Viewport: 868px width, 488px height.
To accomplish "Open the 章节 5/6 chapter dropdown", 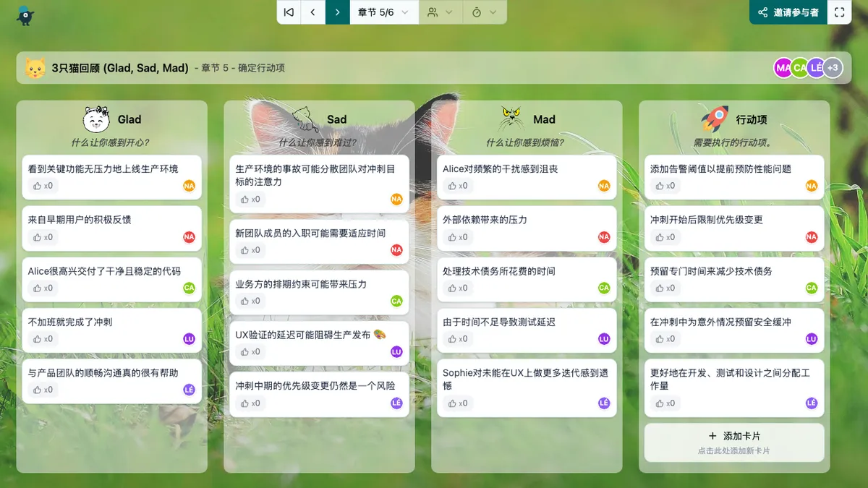I will pyautogui.click(x=383, y=12).
